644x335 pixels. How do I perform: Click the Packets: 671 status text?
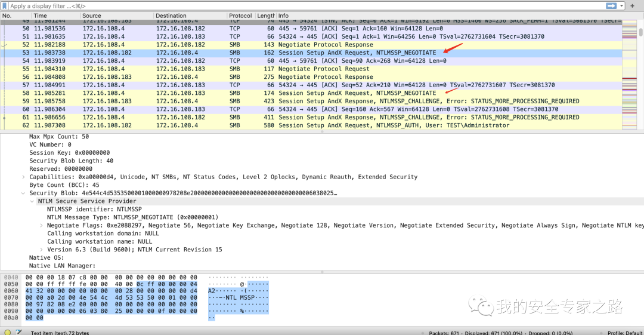point(444,333)
